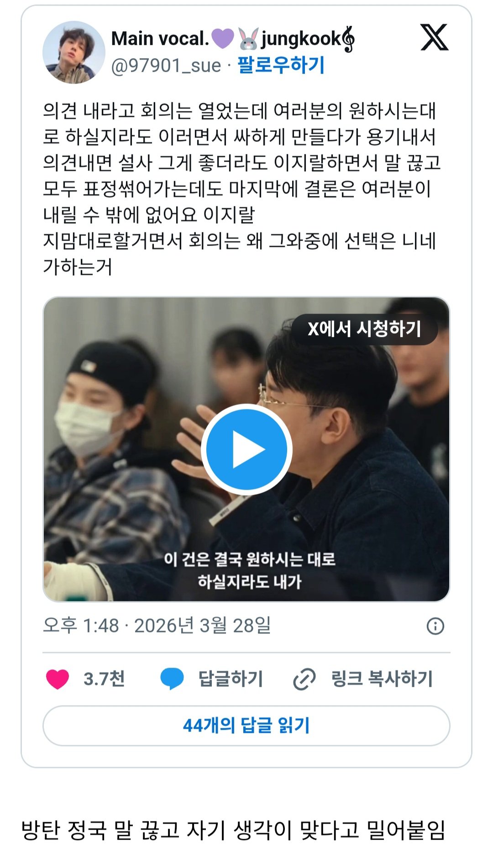This screenshot has width=493, height=868.
Task: Open the '44개의 답글 읽기' button
Action: (246, 726)
